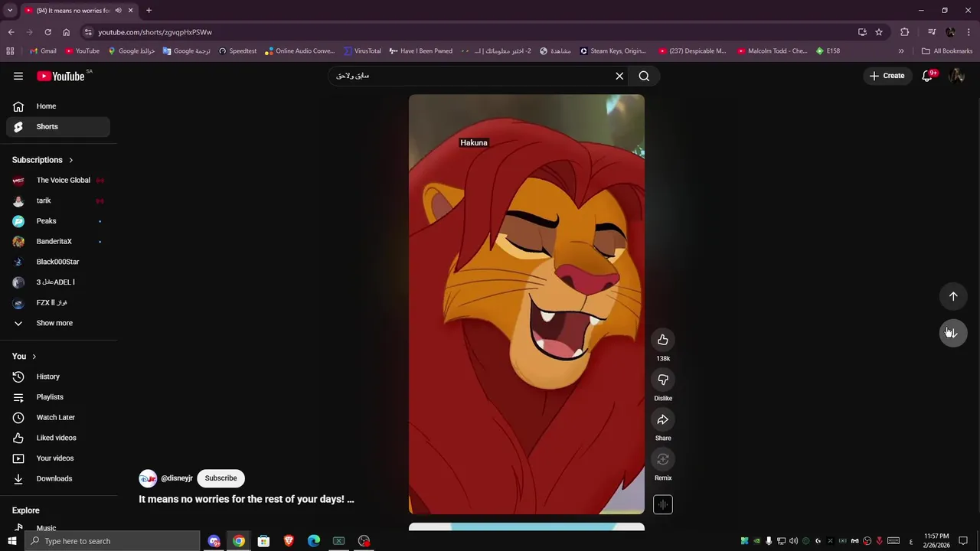
Task: Open Playlists in the sidebar
Action: [58, 397]
